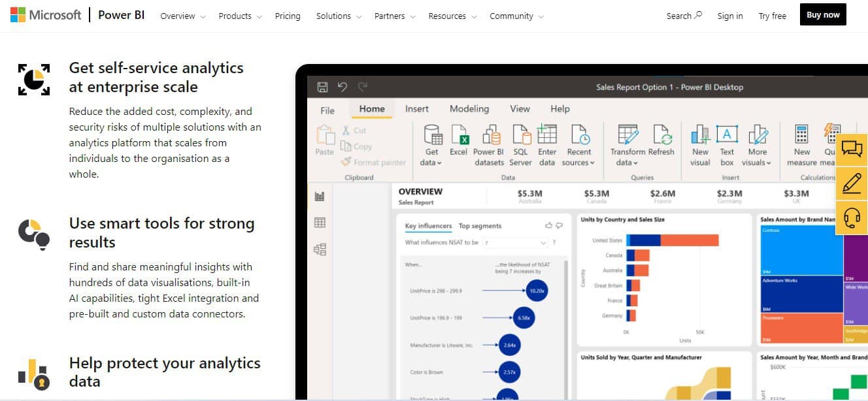Expand the Solutions dropdown menu
The width and height of the screenshot is (868, 401).
338,16
